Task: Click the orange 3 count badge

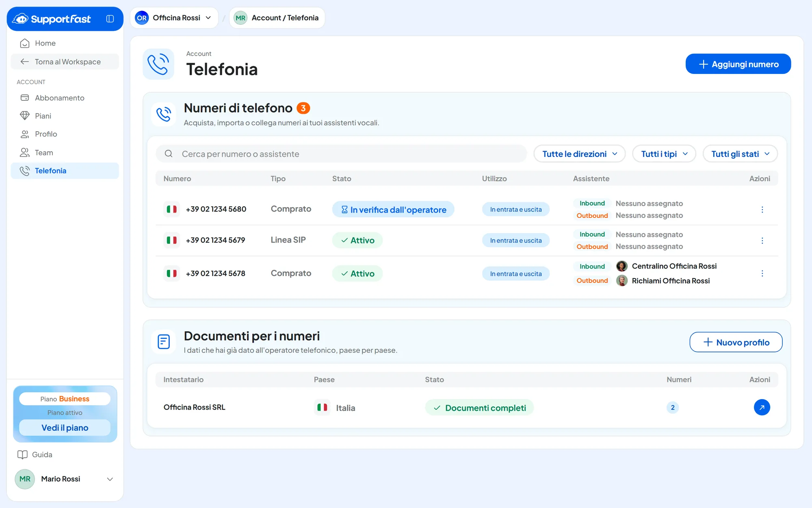Action: (x=303, y=108)
